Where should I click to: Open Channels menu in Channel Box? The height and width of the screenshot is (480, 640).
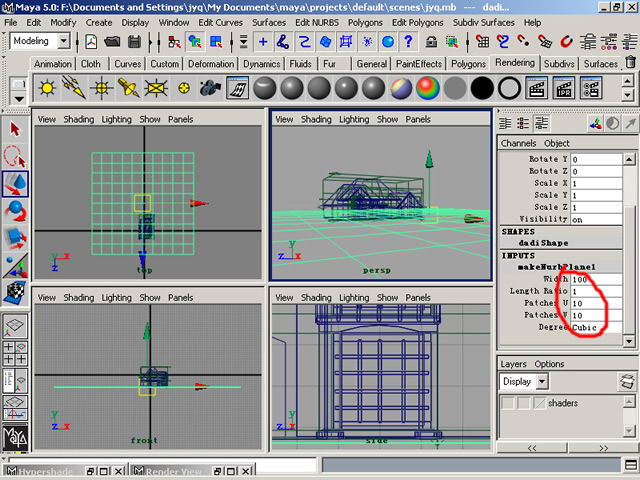[x=518, y=143]
